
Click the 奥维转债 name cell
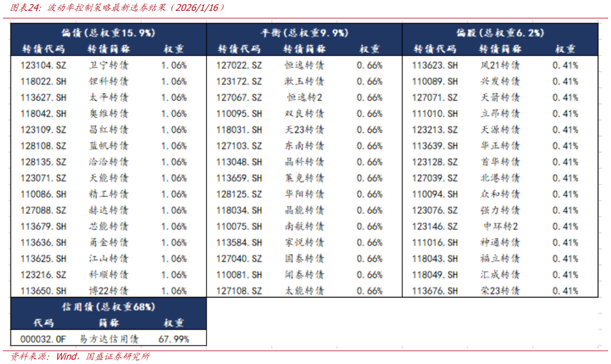coord(108,113)
